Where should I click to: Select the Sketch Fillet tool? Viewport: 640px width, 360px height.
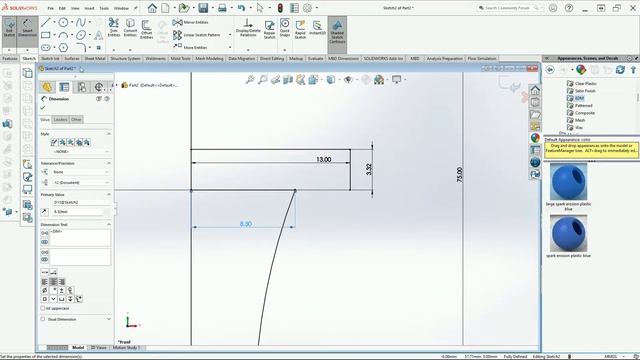[x=81, y=48]
